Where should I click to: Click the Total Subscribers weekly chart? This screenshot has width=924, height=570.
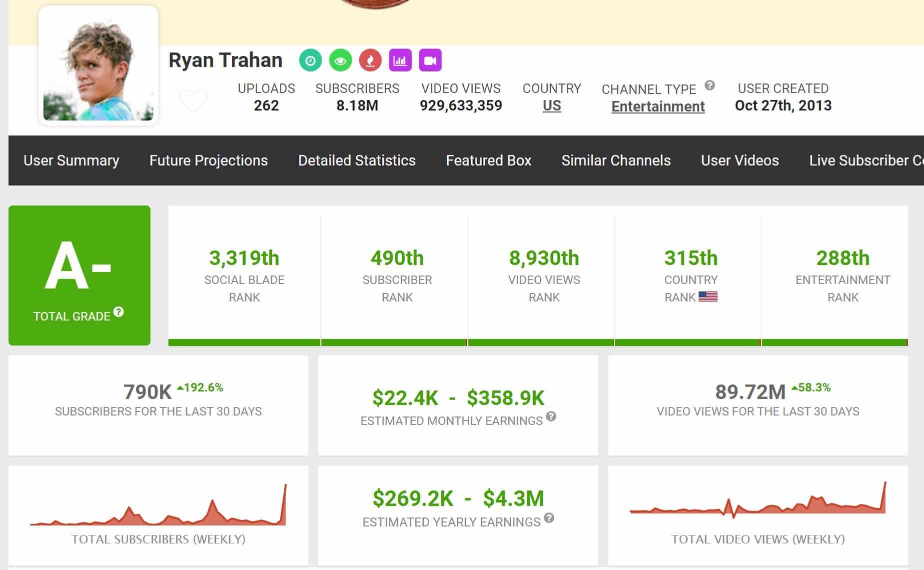158,505
